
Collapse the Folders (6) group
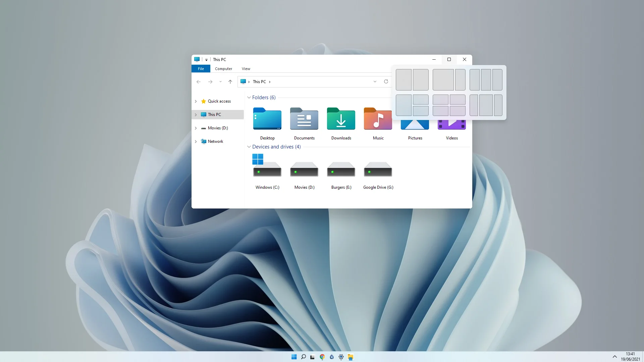point(249,98)
